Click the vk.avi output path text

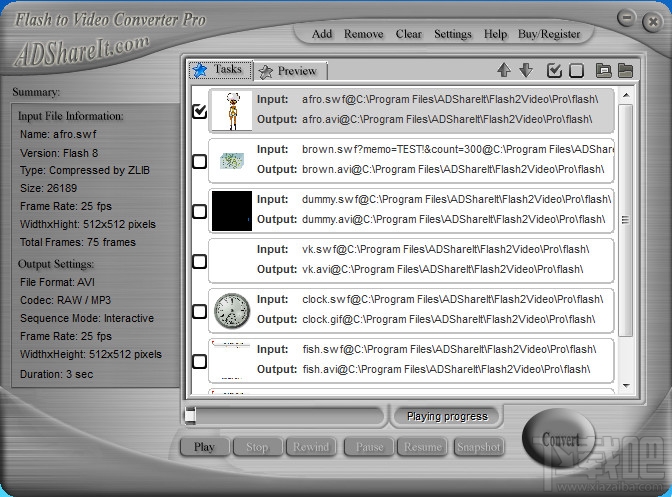(443, 269)
